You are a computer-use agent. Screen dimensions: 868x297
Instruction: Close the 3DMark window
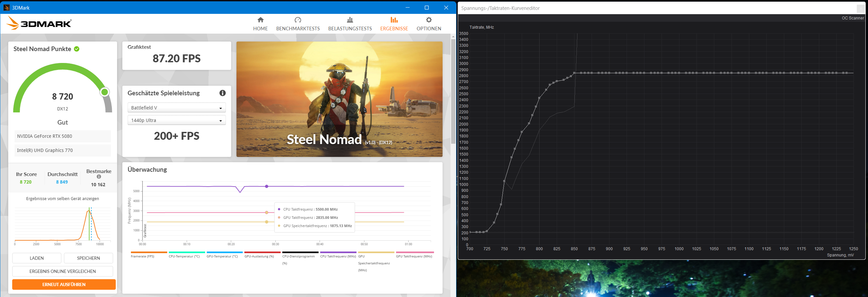(446, 7)
